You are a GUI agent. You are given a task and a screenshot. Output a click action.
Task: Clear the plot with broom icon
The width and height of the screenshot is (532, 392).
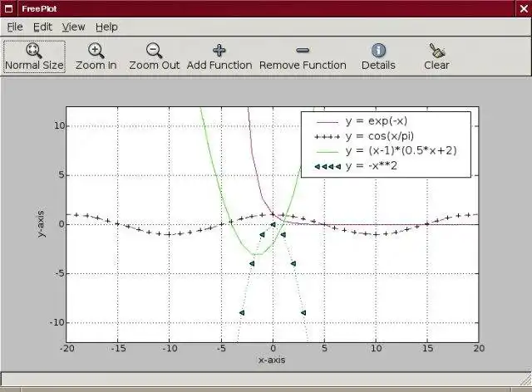pos(436,56)
